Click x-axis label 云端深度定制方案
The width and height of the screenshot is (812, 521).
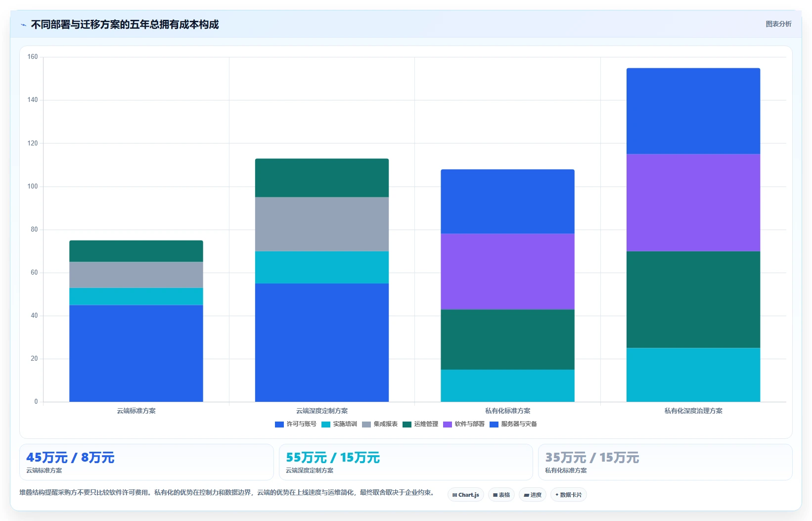point(322,411)
